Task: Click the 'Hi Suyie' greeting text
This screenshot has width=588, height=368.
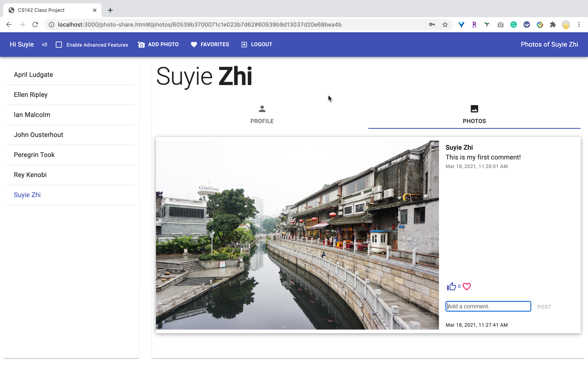Action: (x=22, y=44)
